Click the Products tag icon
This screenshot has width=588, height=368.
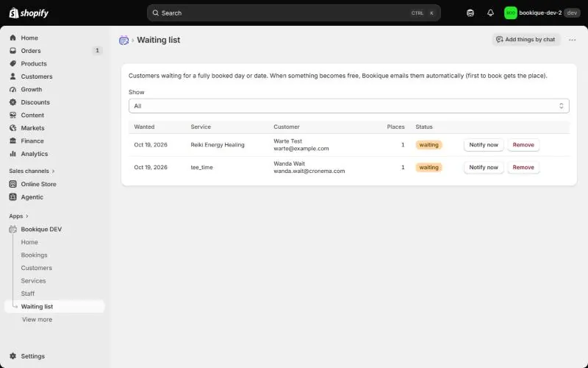[12, 63]
